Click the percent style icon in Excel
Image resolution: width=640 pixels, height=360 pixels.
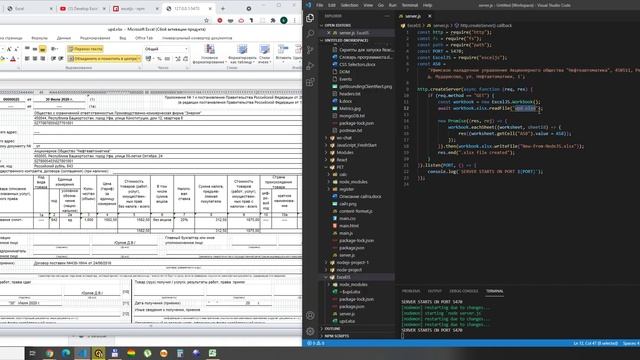click(x=160, y=59)
